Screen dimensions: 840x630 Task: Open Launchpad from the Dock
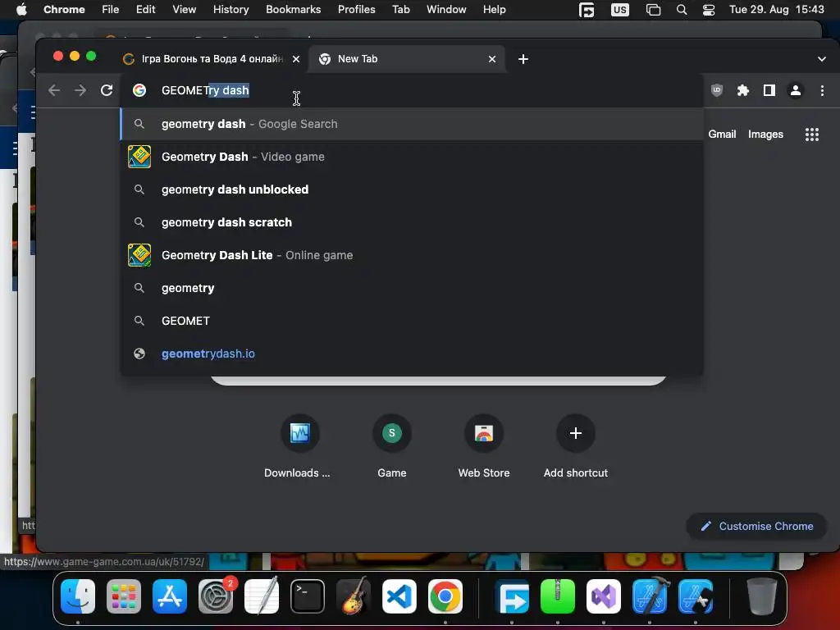124,596
